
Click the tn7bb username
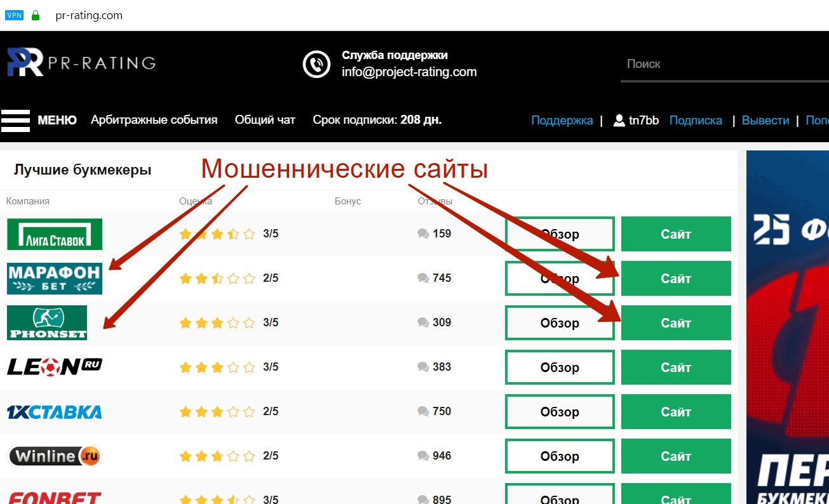tap(644, 121)
